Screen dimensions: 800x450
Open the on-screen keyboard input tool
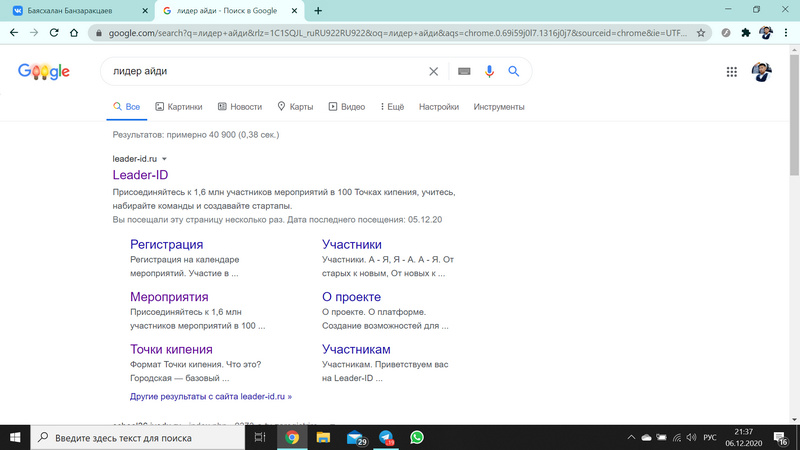[463, 72]
